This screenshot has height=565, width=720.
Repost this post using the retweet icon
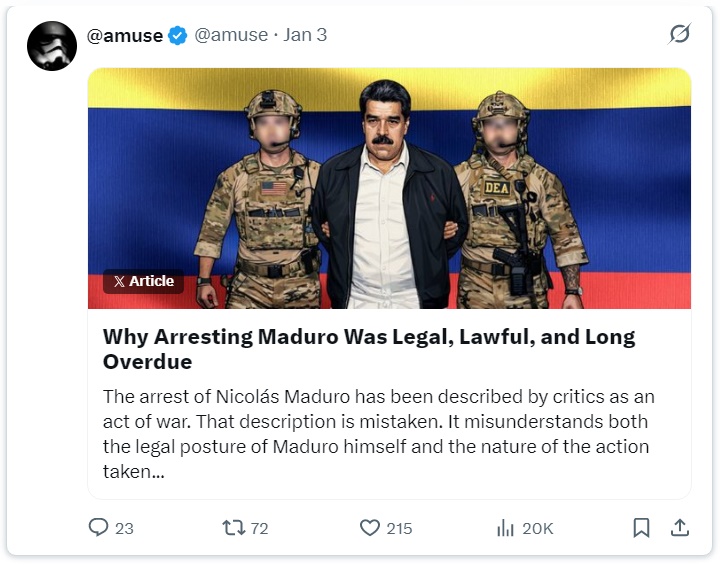tap(232, 527)
